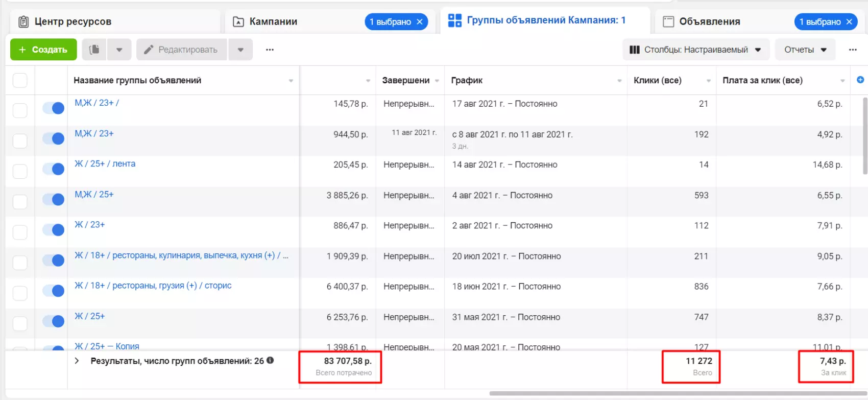The image size is (868, 400).
Task: Click the duplicate ad set icon button
Action: coord(94,50)
